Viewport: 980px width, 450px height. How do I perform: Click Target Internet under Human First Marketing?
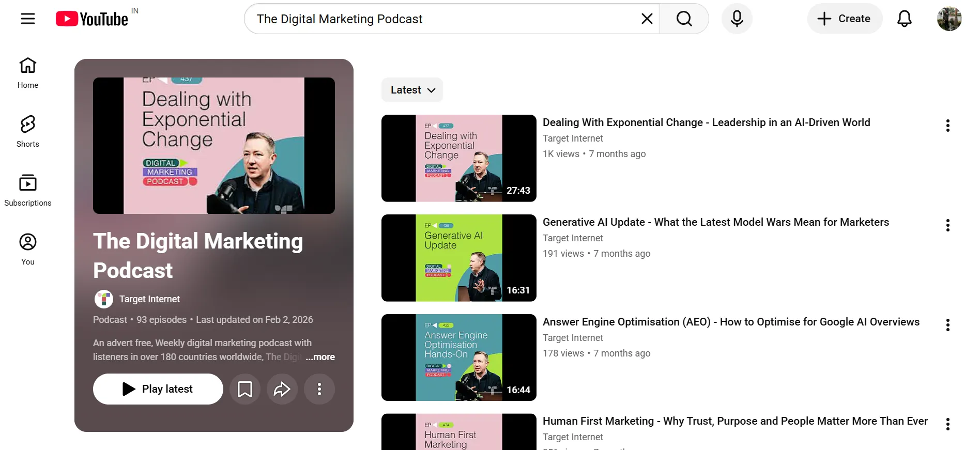click(x=573, y=437)
